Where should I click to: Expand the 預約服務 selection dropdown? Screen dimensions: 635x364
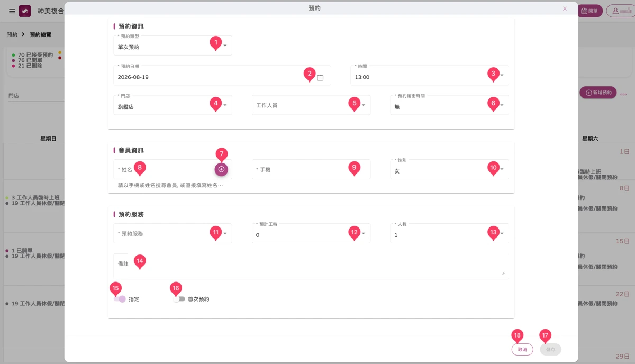(x=173, y=233)
